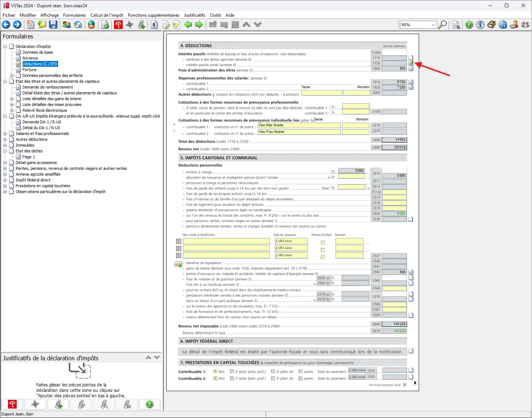
Task: Click the blue back navigation arrow
Action: click(x=6, y=25)
